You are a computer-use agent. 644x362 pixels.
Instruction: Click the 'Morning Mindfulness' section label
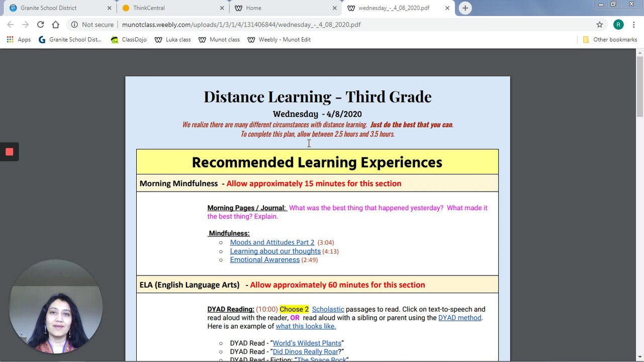click(x=178, y=184)
